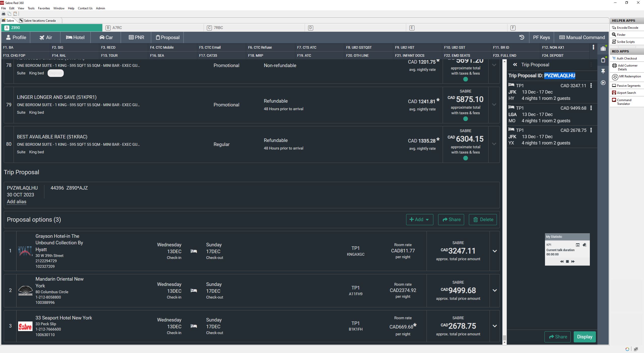Open three-dot menu for CAD 3247.11 proposal
Screen dimensions: 644x353
591,86
